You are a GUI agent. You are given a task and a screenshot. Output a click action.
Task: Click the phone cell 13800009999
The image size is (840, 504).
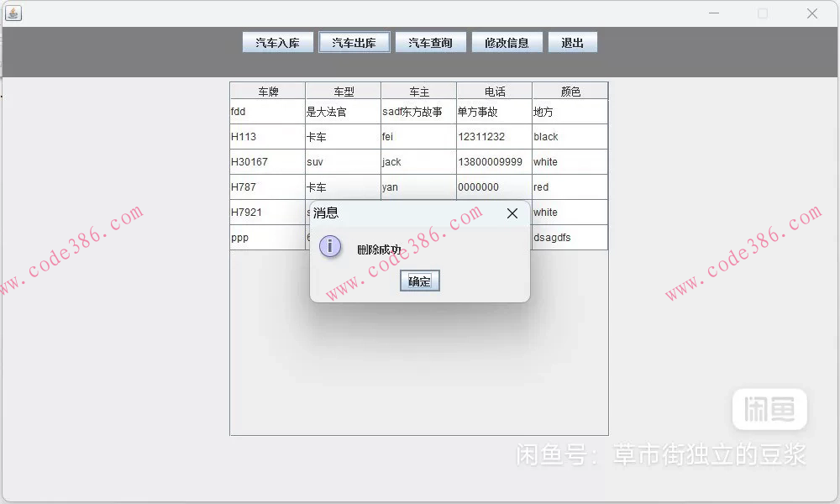click(494, 161)
